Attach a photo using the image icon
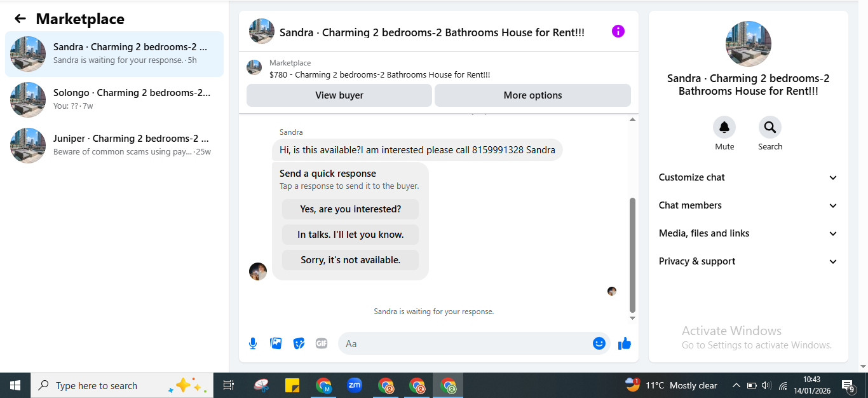The width and height of the screenshot is (868, 398). [x=276, y=343]
